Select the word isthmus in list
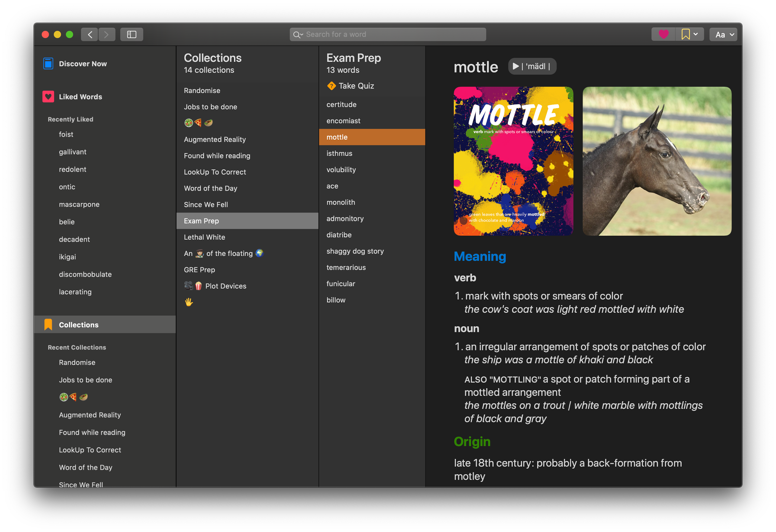 [x=339, y=153]
